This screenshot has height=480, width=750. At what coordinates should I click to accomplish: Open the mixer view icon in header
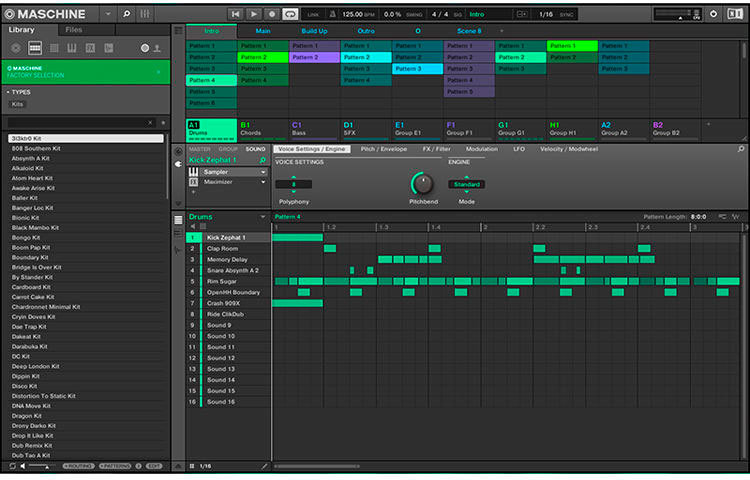[x=144, y=14]
